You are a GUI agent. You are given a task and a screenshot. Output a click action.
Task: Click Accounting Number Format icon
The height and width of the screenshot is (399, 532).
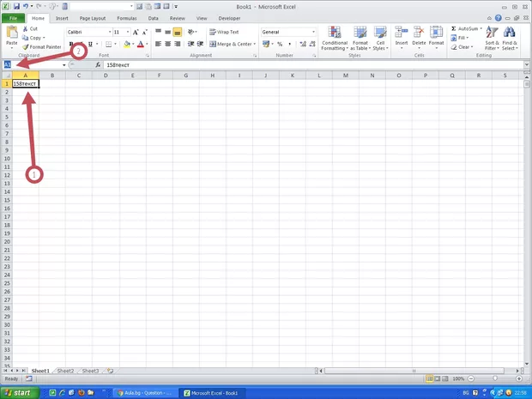point(266,44)
